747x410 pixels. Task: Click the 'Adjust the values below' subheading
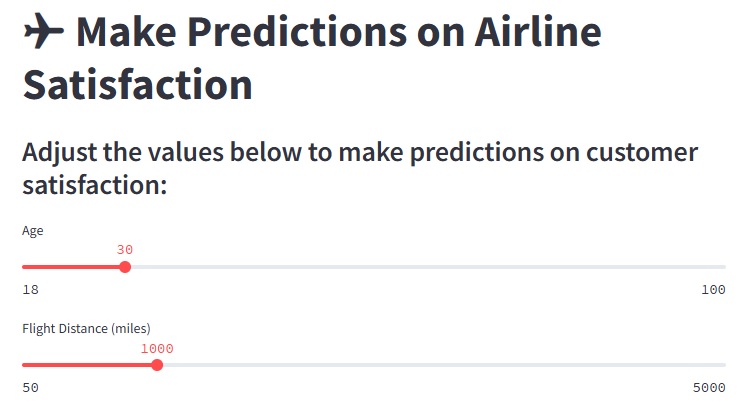360,169
